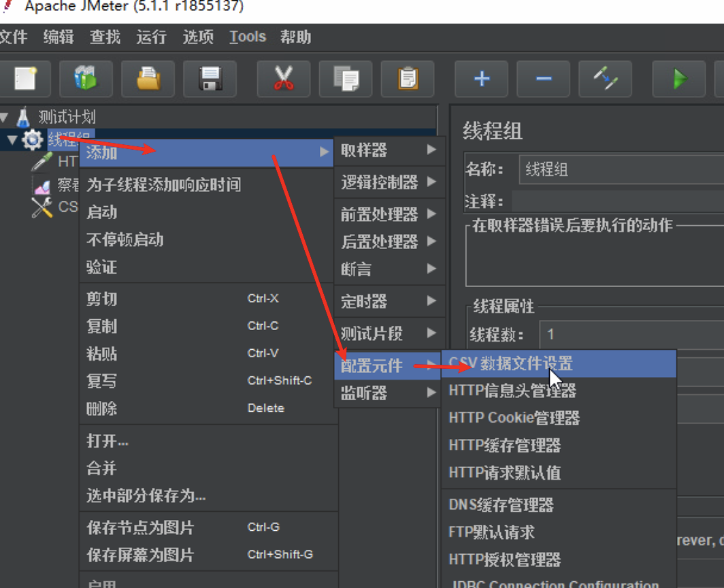Open the Tools menu
Viewport: 724px width, 588px height.
pyautogui.click(x=248, y=37)
